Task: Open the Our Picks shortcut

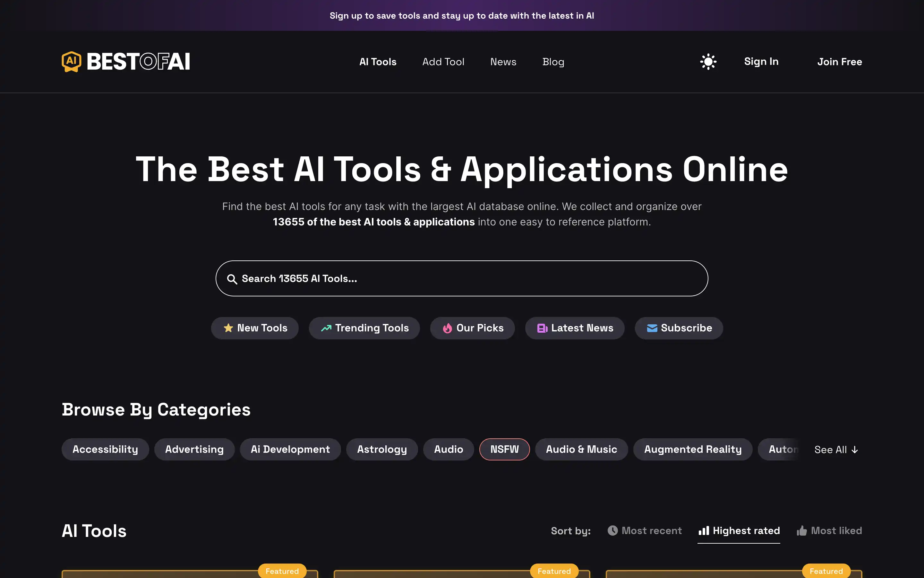Action: tap(472, 328)
